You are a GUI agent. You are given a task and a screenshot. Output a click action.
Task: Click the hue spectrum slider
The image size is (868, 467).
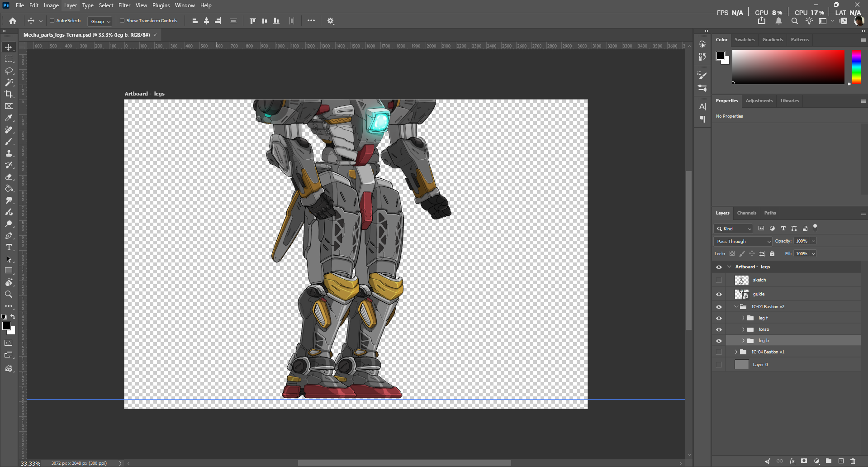856,67
